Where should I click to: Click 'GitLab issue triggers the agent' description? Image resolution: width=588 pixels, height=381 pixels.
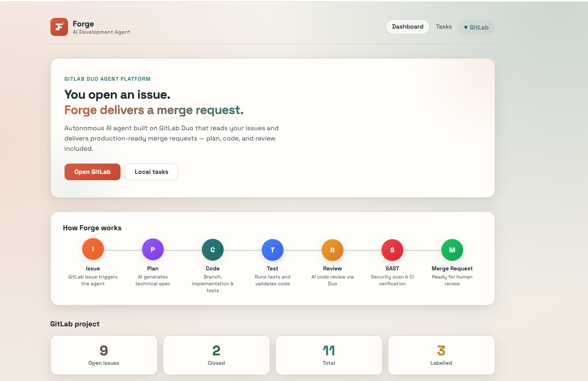tap(93, 280)
